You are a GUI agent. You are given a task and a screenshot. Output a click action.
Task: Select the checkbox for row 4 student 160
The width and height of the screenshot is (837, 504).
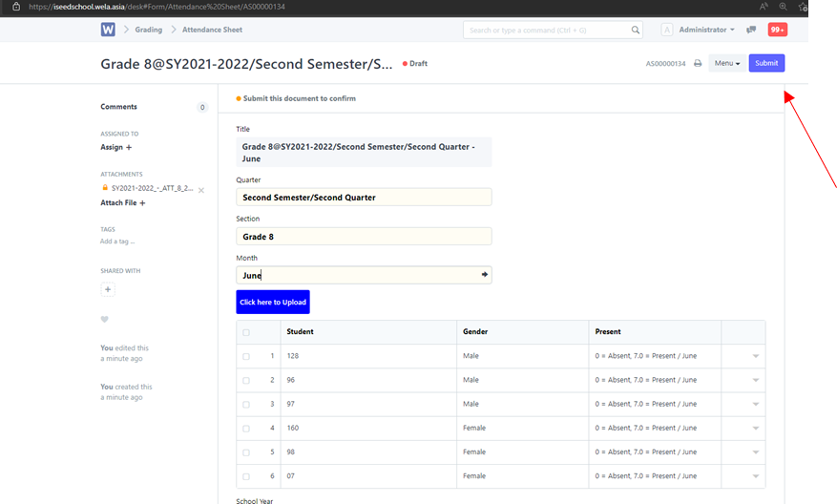point(246,428)
